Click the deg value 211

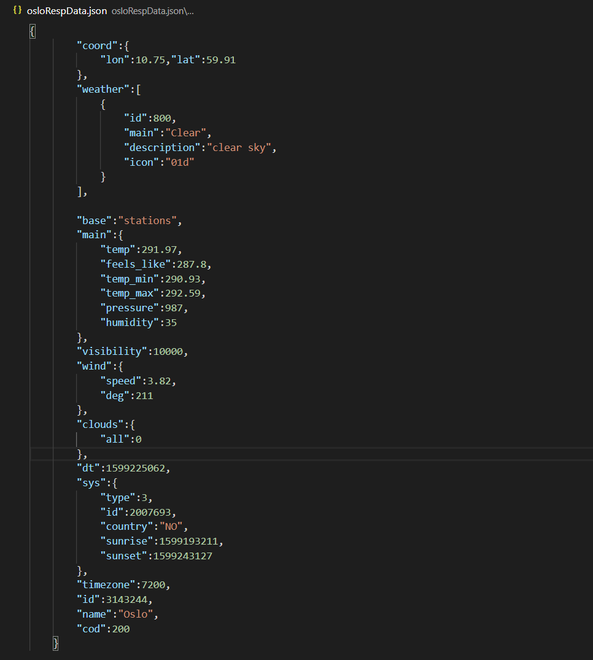144,396
